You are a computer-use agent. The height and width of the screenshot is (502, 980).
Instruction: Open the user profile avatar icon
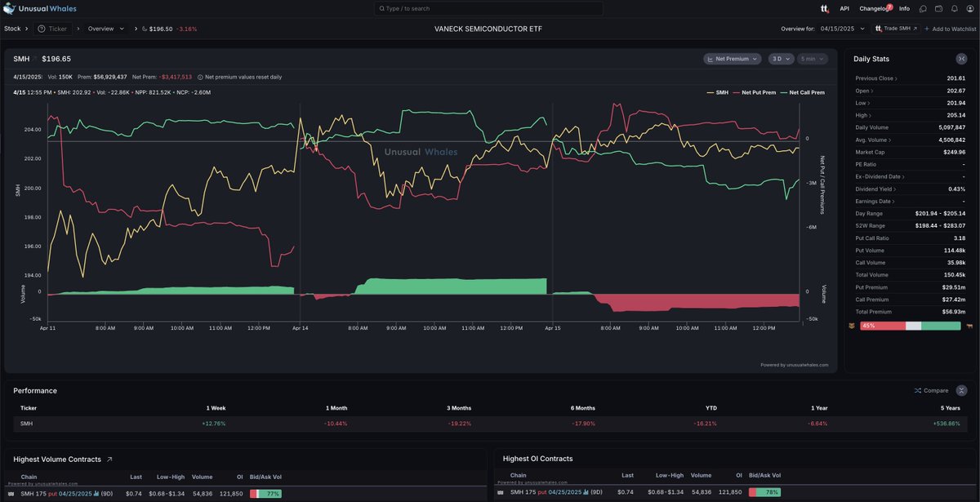[969, 8]
